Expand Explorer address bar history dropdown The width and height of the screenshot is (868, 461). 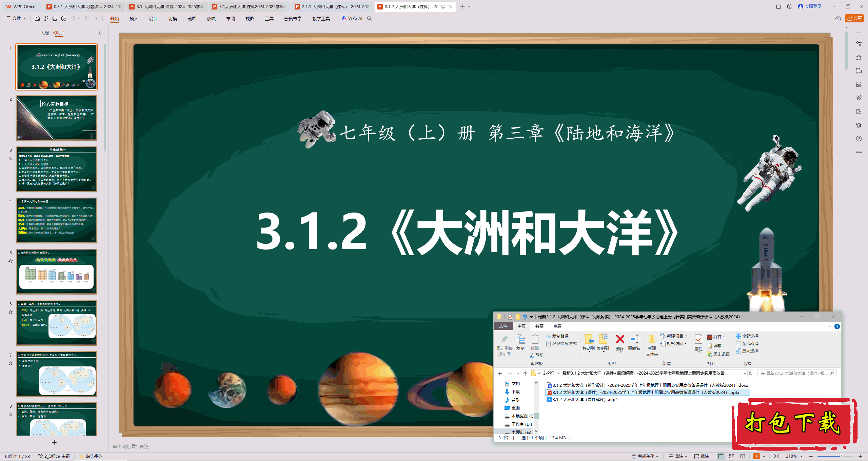click(745, 373)
